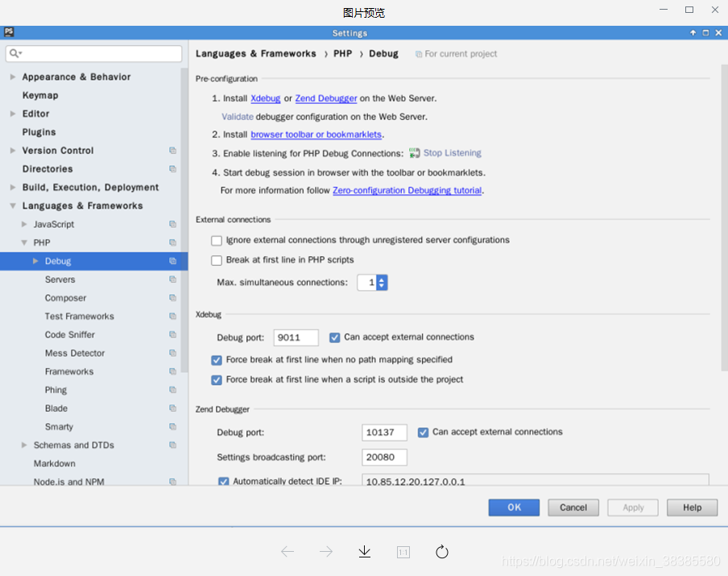The width and height of the screenshot is (728, 576).
Task: Click the project-level icon next to Smarty
Action: coord(172,426)
